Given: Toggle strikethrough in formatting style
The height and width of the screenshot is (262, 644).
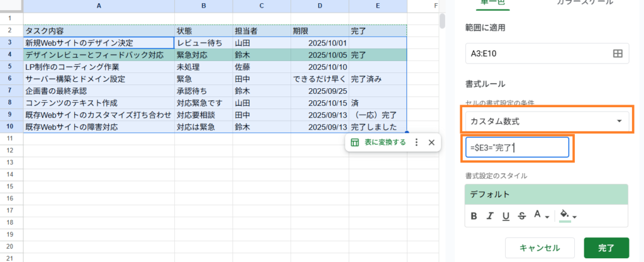Looking at the screenshot, I should [521, 216].
